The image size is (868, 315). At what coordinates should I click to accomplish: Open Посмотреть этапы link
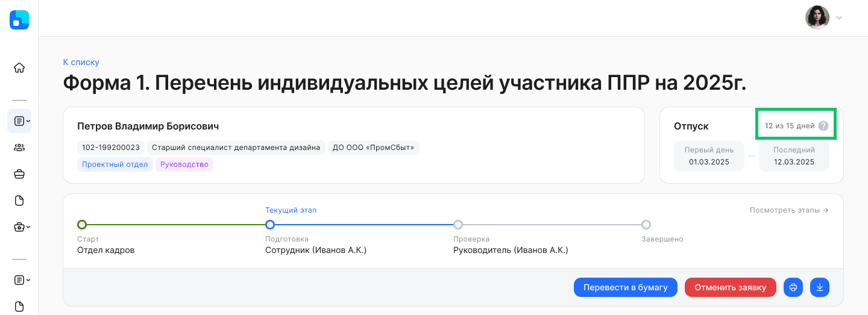click(x=789, y=210)
